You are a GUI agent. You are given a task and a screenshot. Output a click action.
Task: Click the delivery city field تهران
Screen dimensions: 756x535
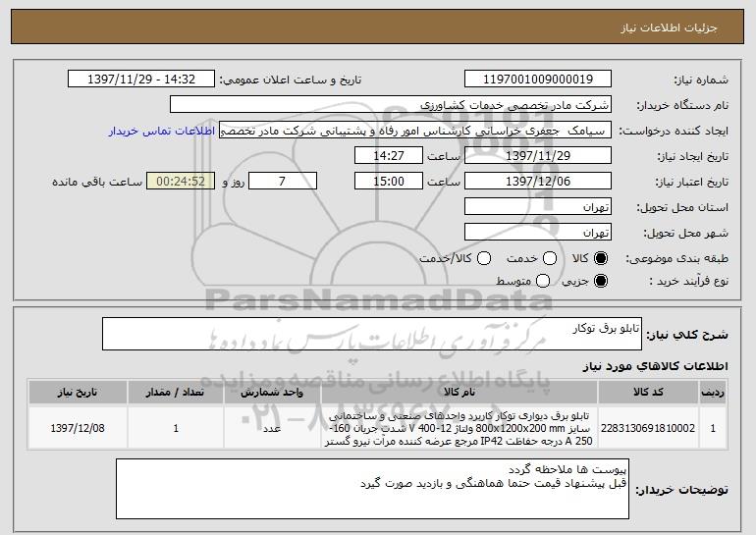[538, 233]
